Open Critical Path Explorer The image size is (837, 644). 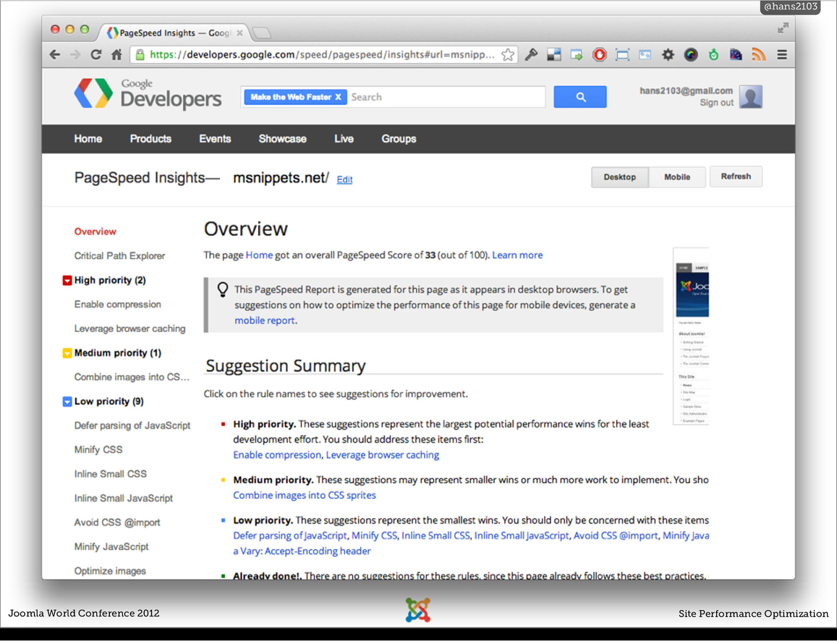coord(119,256)
